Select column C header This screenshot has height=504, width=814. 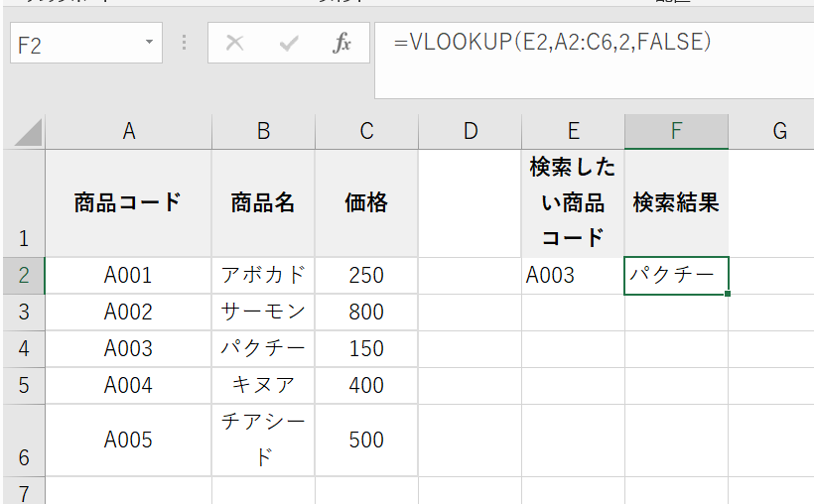point(366,131)
